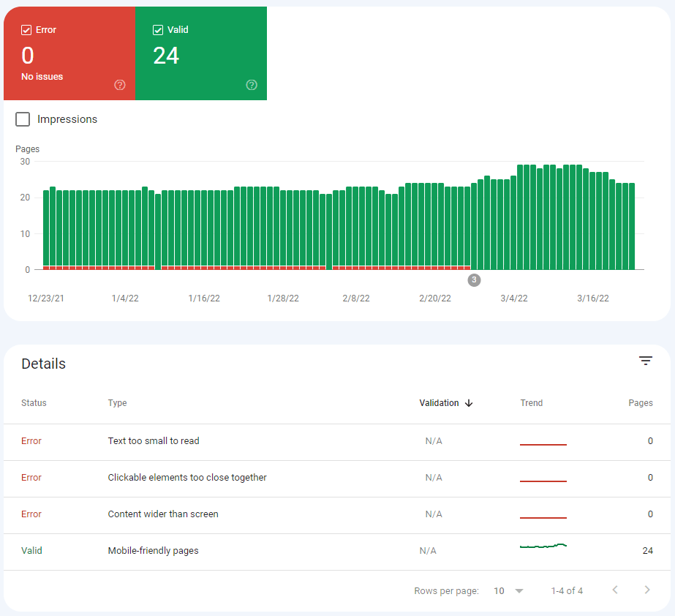Open the filter options in the Details panel
This screenshot has height=616, width=675.
[645, 361]
